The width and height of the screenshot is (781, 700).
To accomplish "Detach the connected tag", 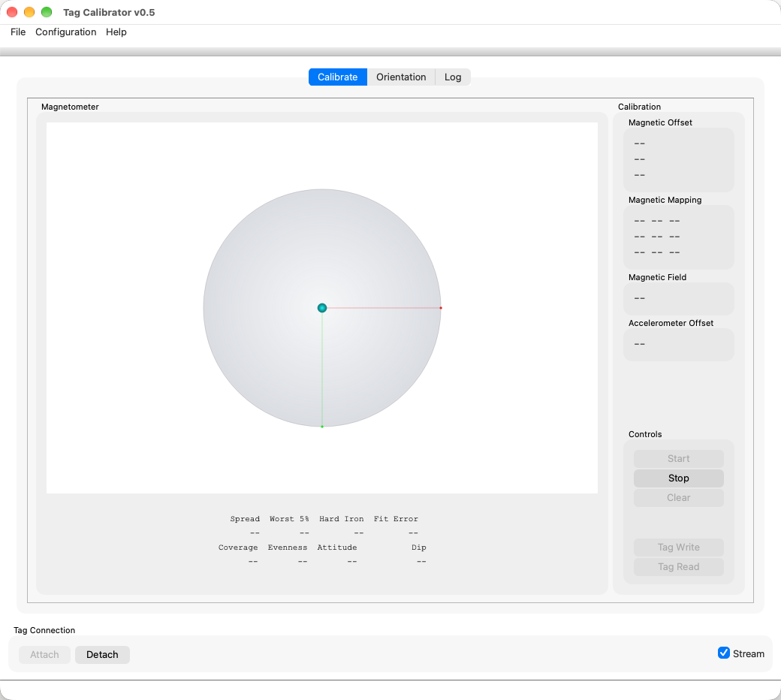I will pos(102,655).
